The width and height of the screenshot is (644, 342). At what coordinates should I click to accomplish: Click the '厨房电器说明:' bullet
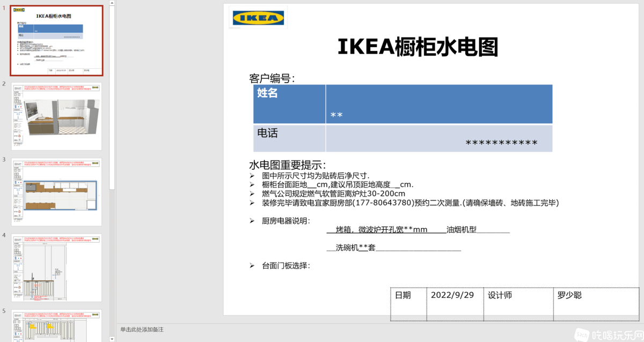click(286, 221)
